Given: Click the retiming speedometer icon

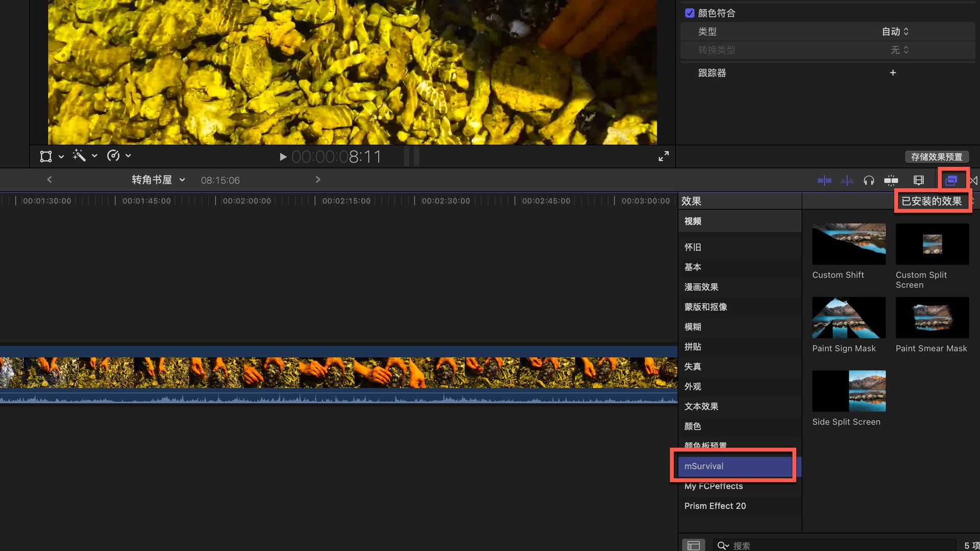Looking at the screenshot, I should [113, 156].
